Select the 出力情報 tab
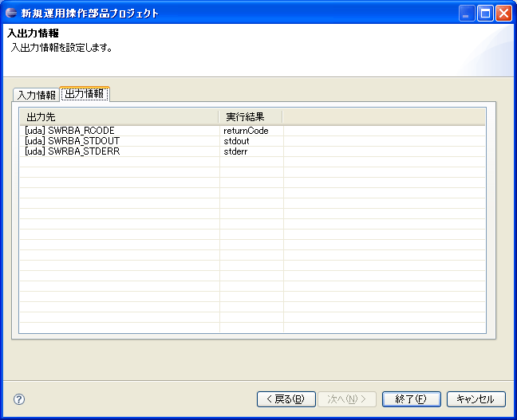 pyautogui.click(x=85, y=94)
